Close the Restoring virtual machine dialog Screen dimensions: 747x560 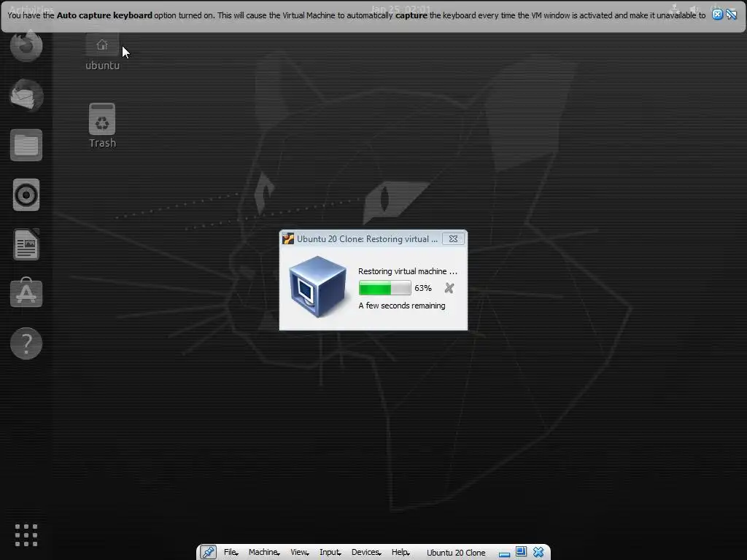pyautogui.click(x=453, y=239)
